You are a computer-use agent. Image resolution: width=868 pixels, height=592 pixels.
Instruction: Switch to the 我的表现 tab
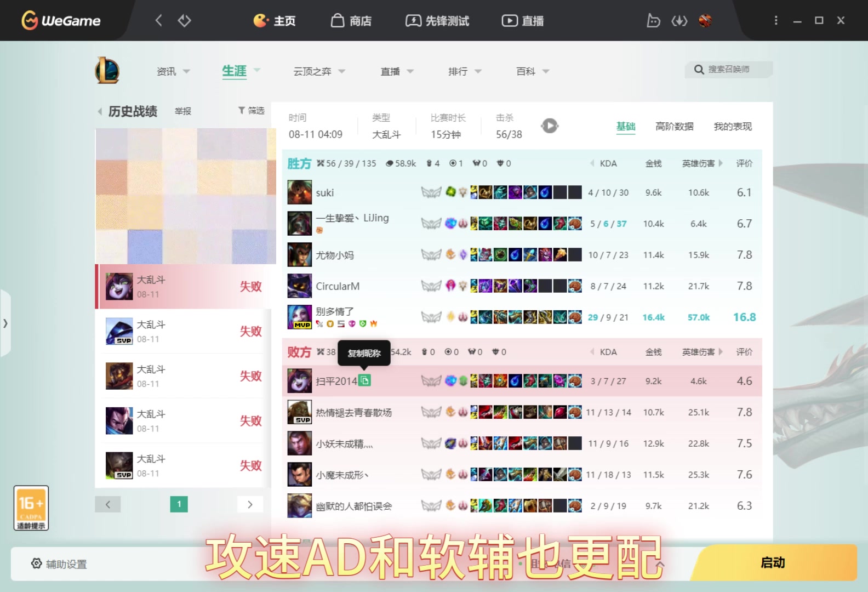pyautogui.click(x=733, y=127)
